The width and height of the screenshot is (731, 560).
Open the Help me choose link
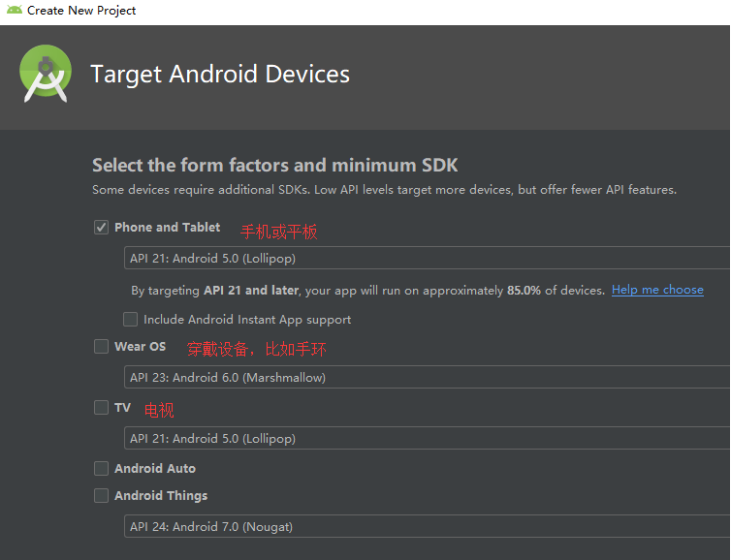[x=657, y=290]
